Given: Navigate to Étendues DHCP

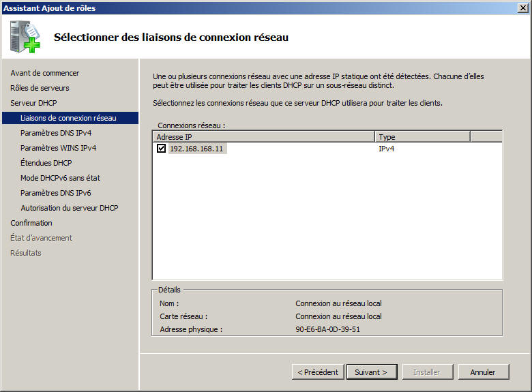Looking at the screenshot, I should click(46, 163).
